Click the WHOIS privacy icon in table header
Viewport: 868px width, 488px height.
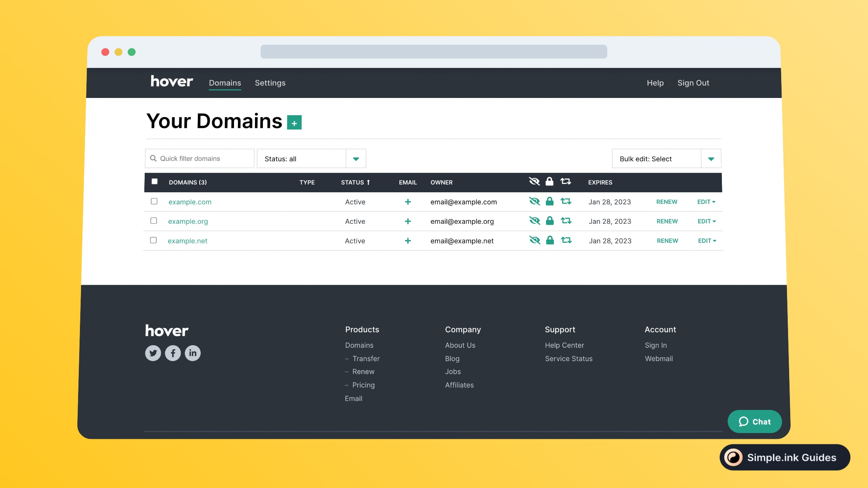tap(534, 181)
